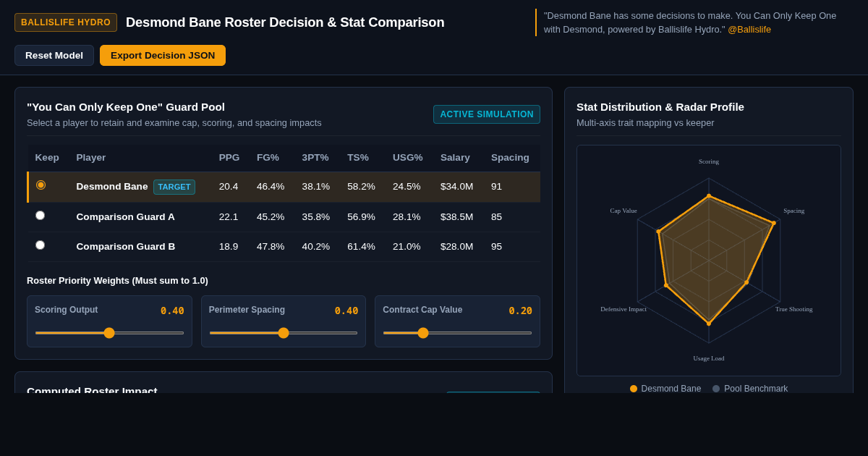868x456 pixels.
Task: Click the Stat Distribution & Radar Profile heading
Action: pyautogui.click(x=660, y=107)
